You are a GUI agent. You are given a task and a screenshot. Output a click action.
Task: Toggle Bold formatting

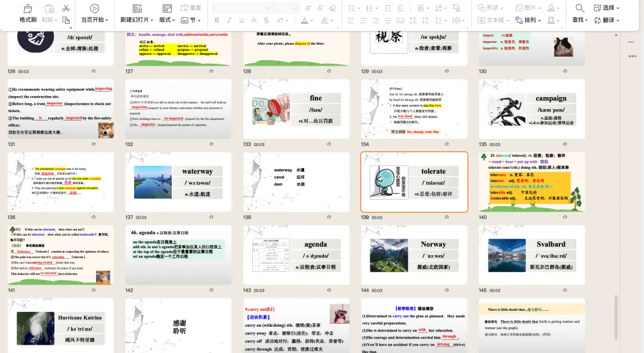point(216,20)
